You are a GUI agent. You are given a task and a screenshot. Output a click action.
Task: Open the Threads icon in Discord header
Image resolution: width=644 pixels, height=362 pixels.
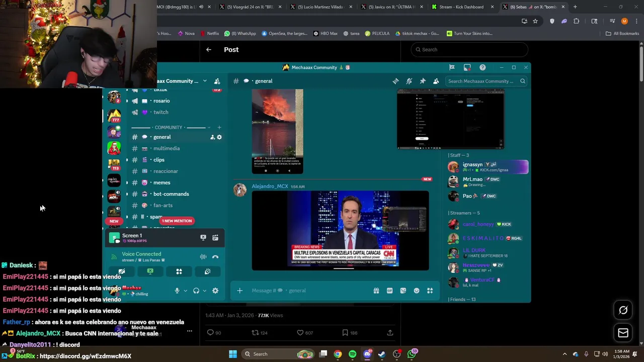pyautogui.click(x=395, y=81)
